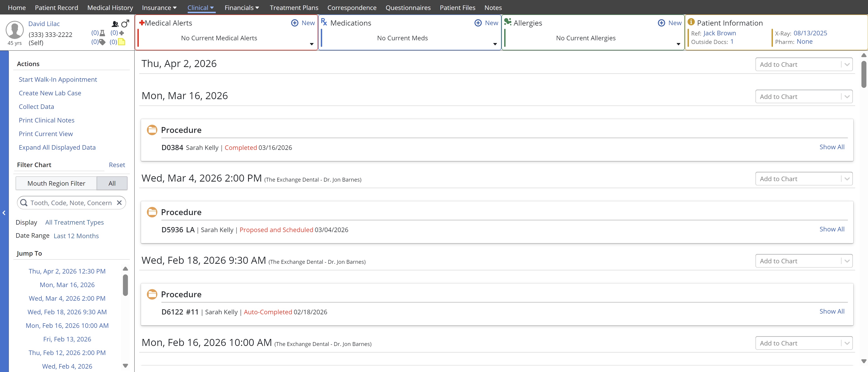Click the Start Walk-In Appointment link

click(58, 79)
